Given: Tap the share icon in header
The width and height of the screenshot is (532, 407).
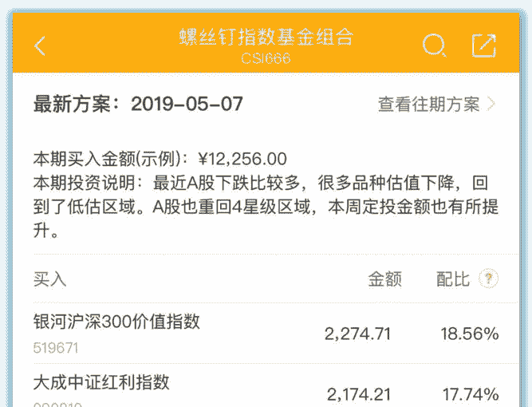Looking at the screenshot, I should (x=483, y=45).
